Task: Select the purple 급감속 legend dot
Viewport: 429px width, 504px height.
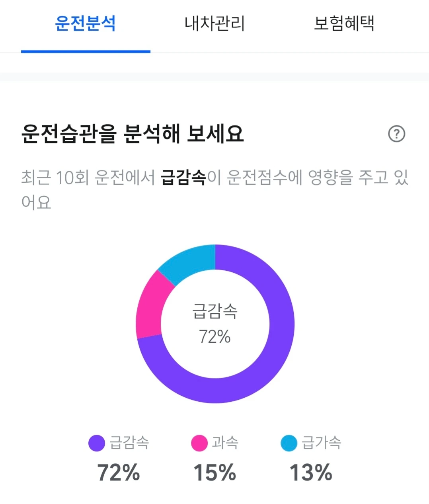Action: click(97, 443)
